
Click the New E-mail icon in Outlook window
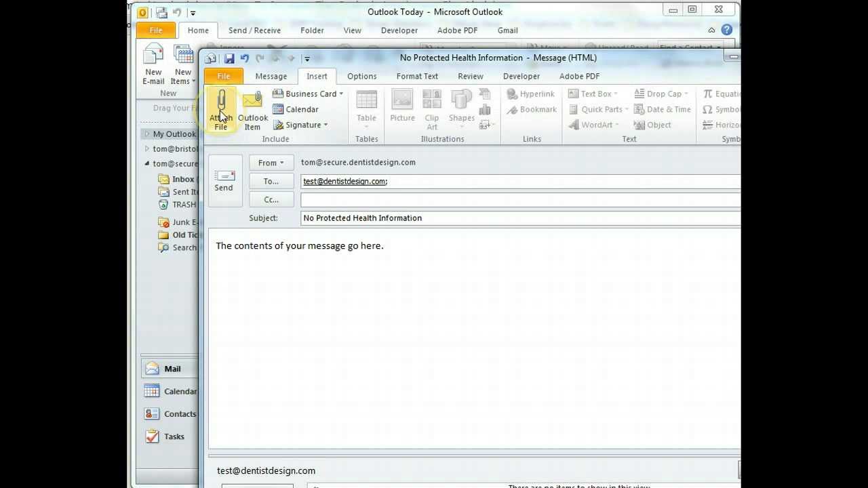(x=153, y=65)
